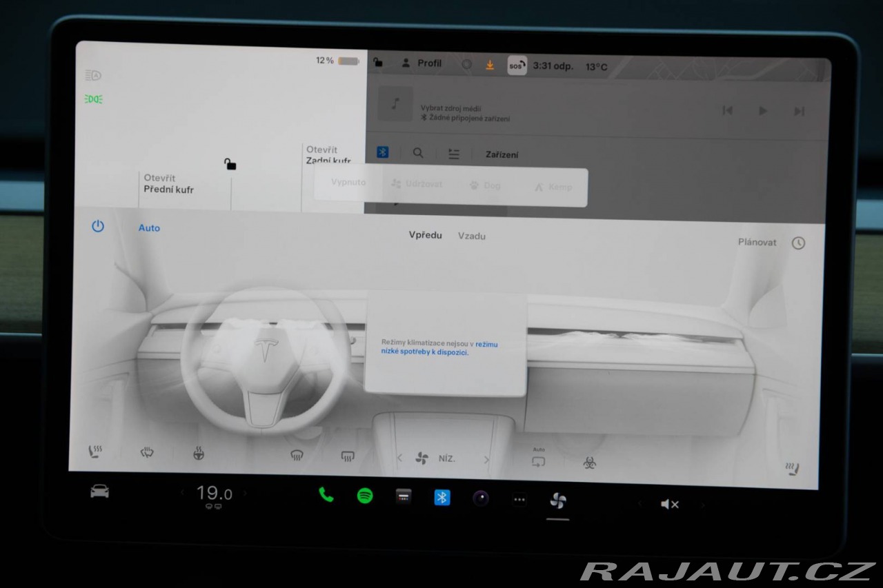This screenshot has width=883, height=588.
Task: Increase fan speed with right arrow
Action: click(486, 459)
